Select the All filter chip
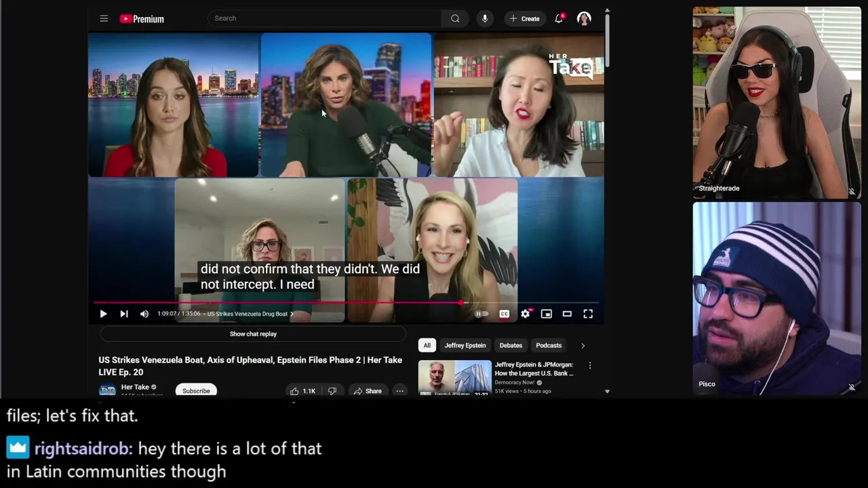 click(427, 346)
